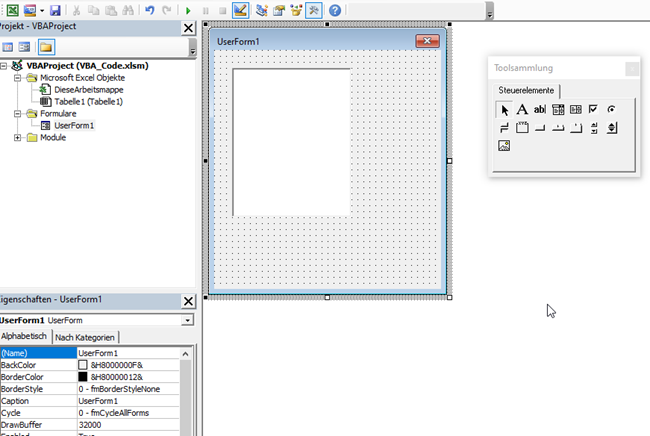Open toolbar options at main toolbar end
This screenshot has height=436, width=650.
coord(490,10)
